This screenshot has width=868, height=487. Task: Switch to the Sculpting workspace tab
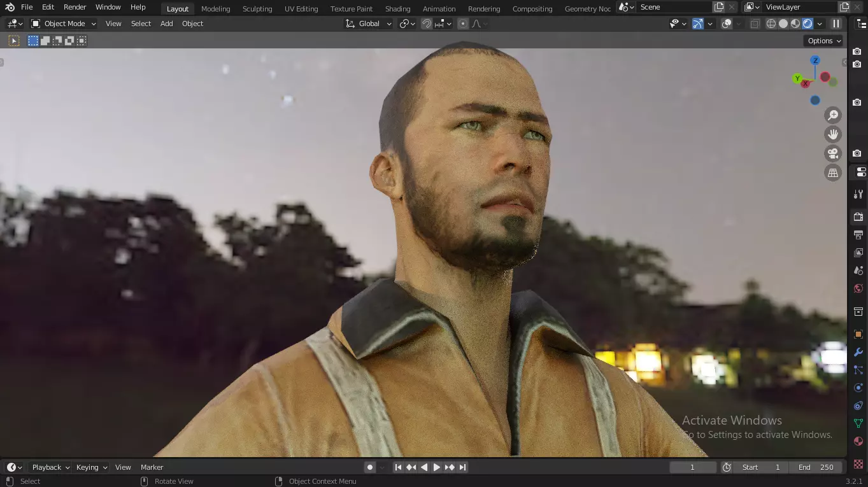[257, 9]
